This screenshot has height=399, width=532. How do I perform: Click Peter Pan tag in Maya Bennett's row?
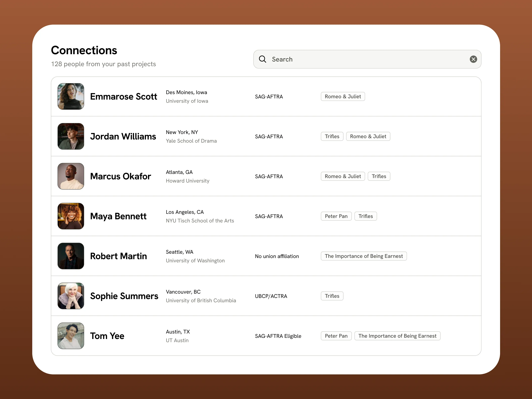coord(336,216)
